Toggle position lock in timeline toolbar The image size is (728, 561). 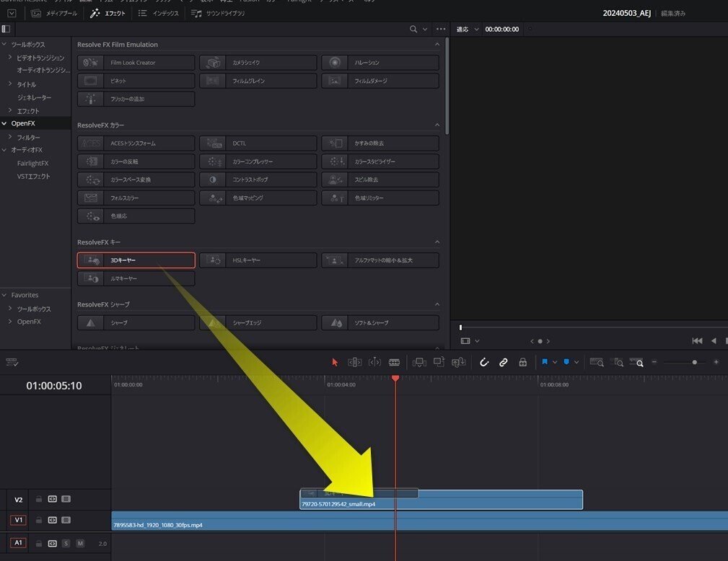pos(523,363)
